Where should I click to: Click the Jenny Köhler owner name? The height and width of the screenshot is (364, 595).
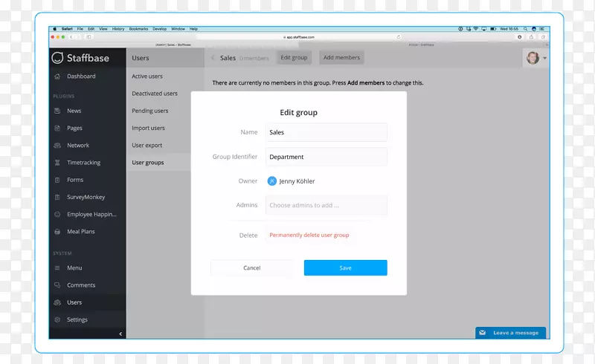pos(297,181)
